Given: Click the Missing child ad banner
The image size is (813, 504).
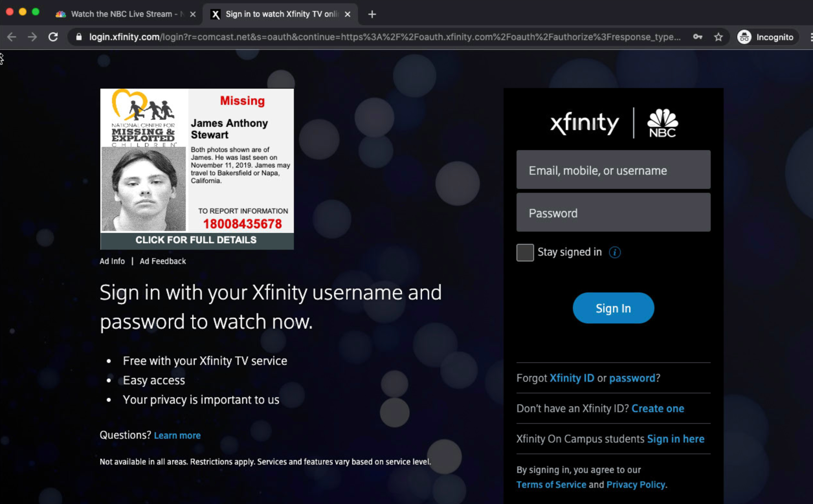Looking at the screenshot, I should pyautogui.click(x=197, y=169).
